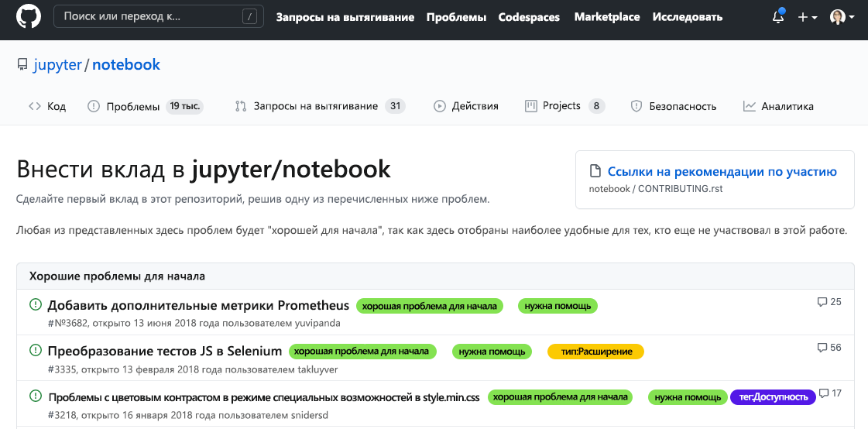Click the pull requests count badge 31
This screenshot has height=429, width=868.
click(395, 106)
